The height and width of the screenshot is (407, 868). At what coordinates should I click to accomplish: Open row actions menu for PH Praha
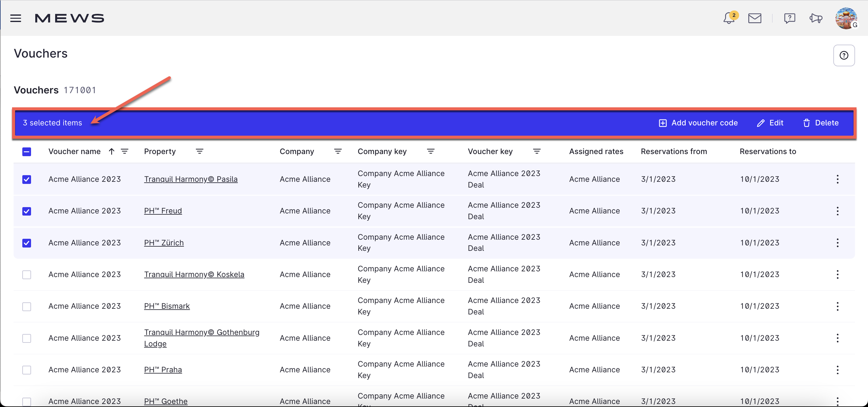pyautogui.click(x=837, y=370)
